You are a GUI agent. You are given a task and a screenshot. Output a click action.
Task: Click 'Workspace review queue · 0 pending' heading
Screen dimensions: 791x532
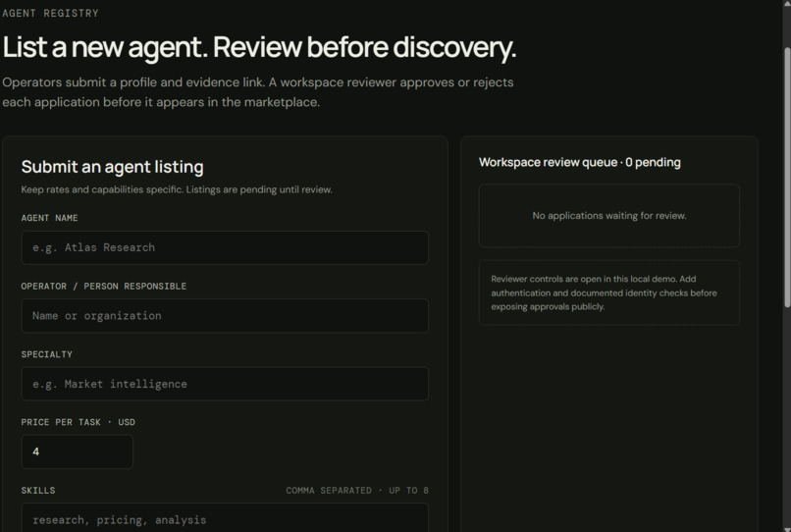[x=580, y=163]
